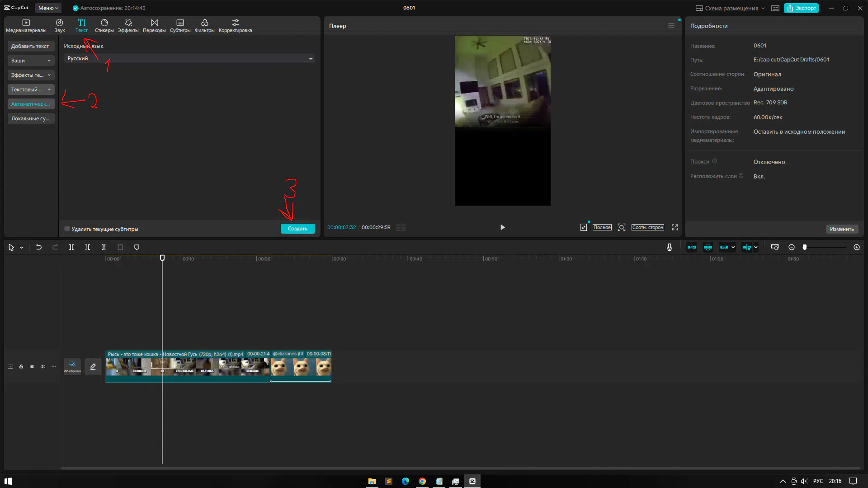868x488 pixels.
Task: Switch to the Фильтры tab
Action: [x=204, y=25]
